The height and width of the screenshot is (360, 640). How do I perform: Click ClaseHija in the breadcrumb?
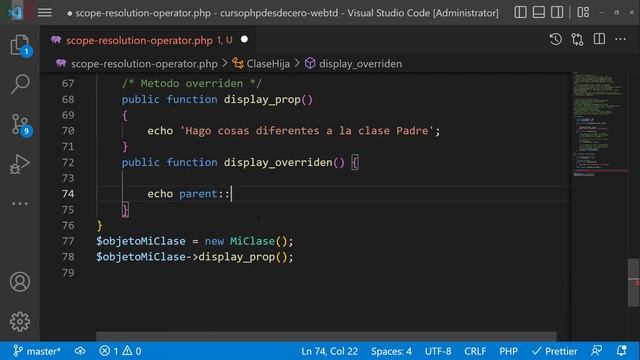point(268,64)
